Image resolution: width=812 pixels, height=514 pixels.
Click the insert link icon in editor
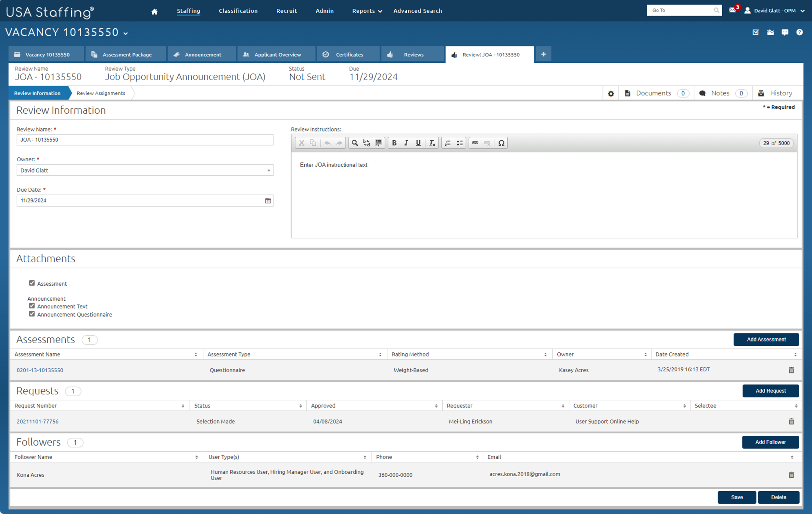[475, 143]
